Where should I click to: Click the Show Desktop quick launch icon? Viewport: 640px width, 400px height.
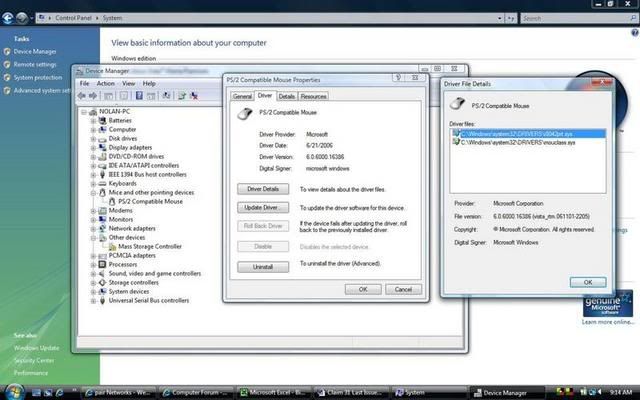click(x=36, y=393)
